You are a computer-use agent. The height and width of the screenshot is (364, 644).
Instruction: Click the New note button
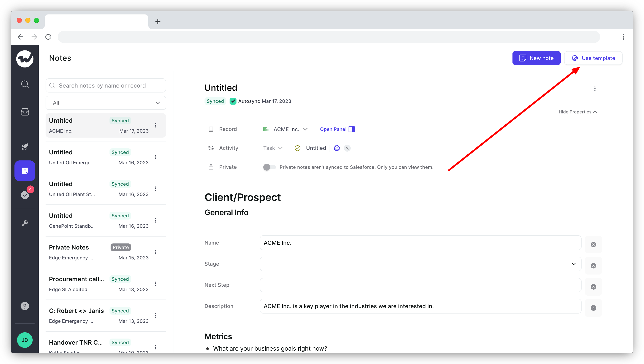point(536,58)
